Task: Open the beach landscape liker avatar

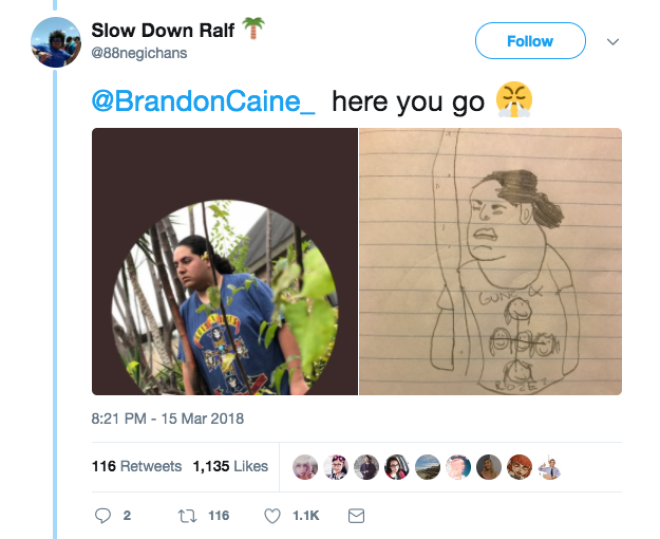Action: click(x=428, y=467)
